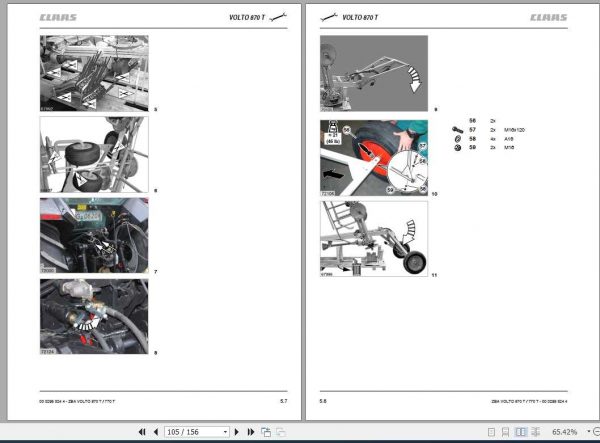Click the CLAAS logo on the right page
This screenshot has height=443, width=600.
548,17
